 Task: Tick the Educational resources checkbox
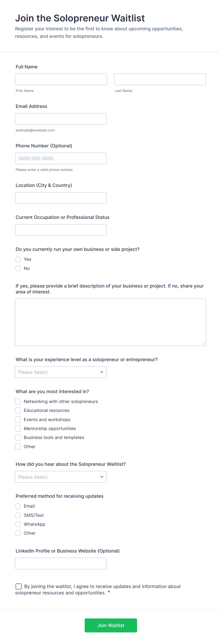point(18,411)
